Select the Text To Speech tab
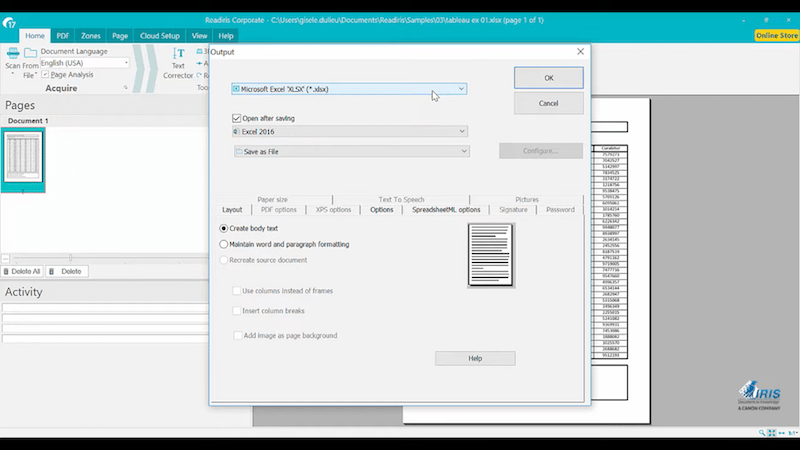 (x=402, y=199)
